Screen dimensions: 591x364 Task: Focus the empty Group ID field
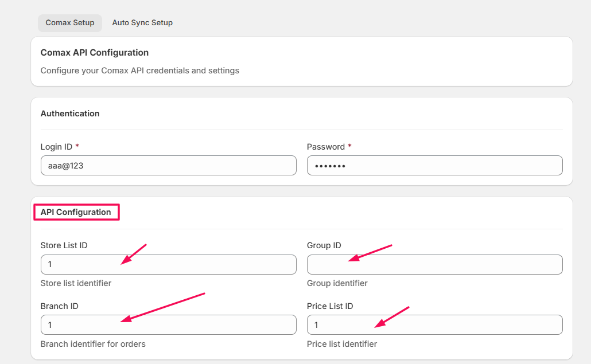[434, 265]
